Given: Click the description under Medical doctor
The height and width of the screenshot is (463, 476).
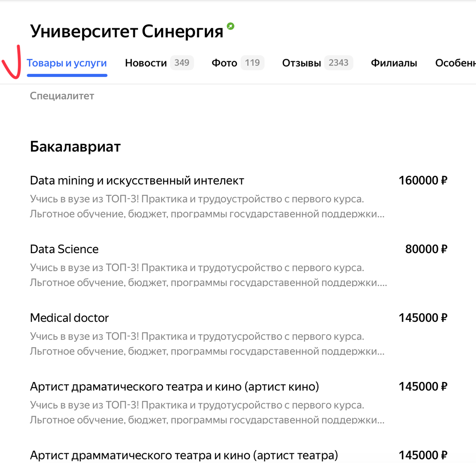Looking at the screenshot, I should 207,344.
